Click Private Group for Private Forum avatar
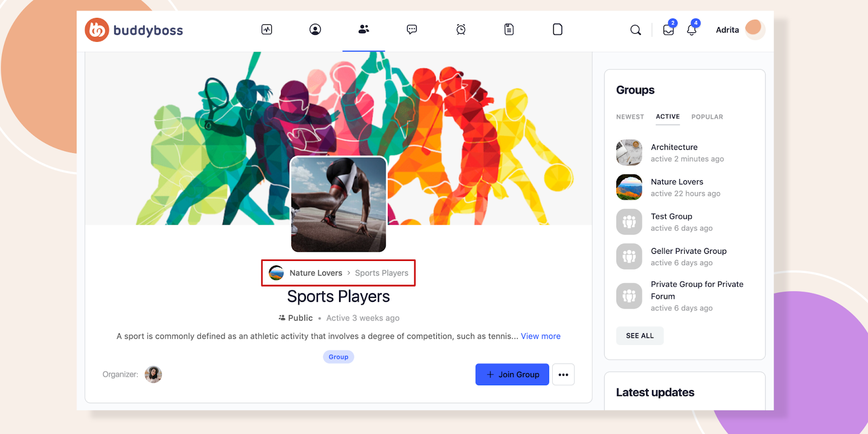868x434 pixels. 629,296
